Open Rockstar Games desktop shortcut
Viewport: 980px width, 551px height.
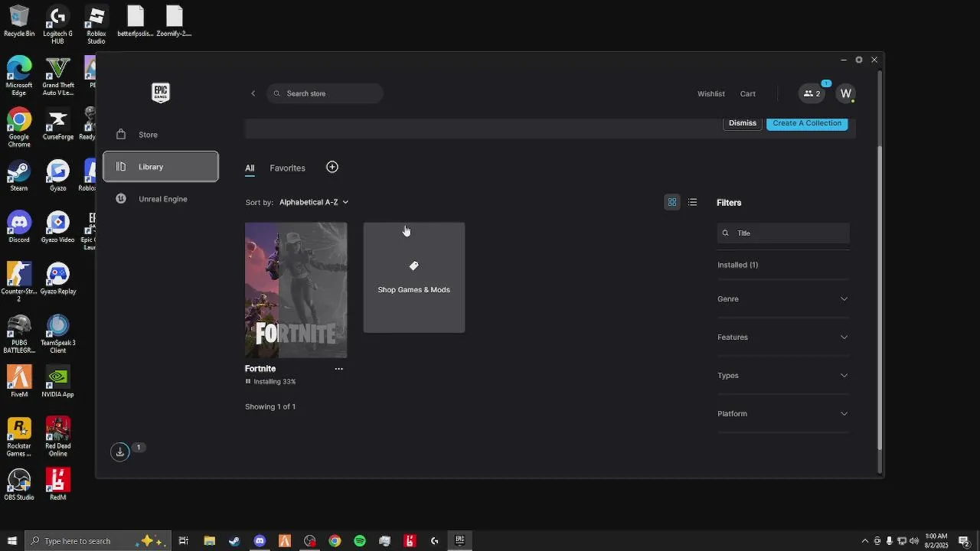point(19,436)
